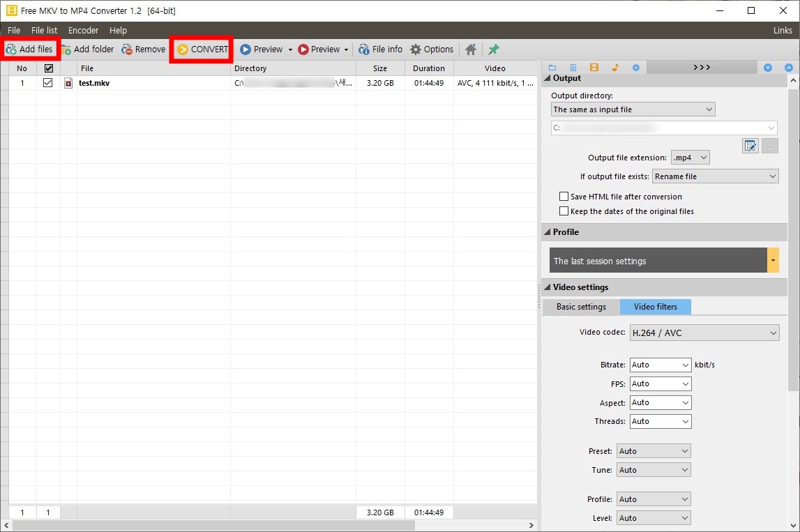This screenshot has width=800, height=532.
Task: Click the panel scrollbar down arrow
Action: click(793, 525)
